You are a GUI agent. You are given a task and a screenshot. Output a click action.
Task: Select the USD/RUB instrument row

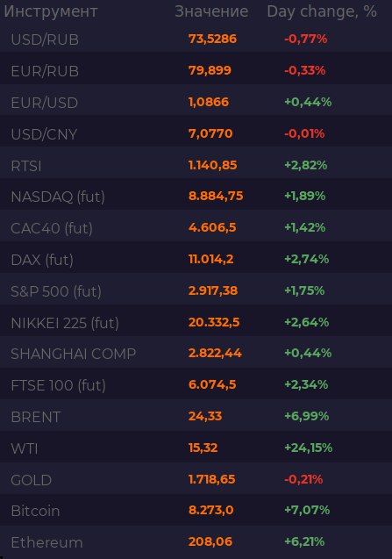196,39
